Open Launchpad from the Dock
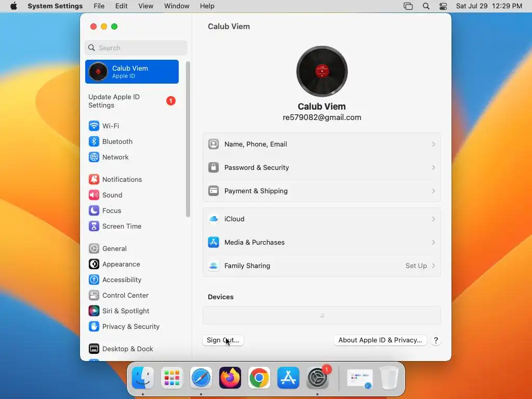 (172, 378)
